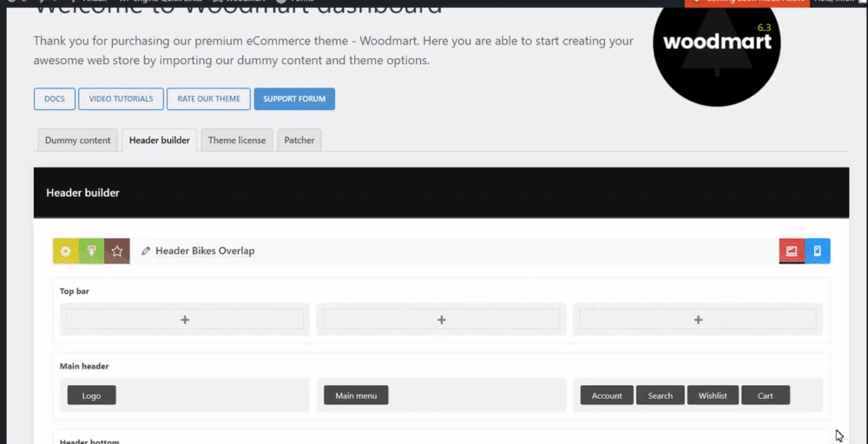Open VIDEO TUTORIALS
This screenshot has width=868, height=444.
[122, 99]
